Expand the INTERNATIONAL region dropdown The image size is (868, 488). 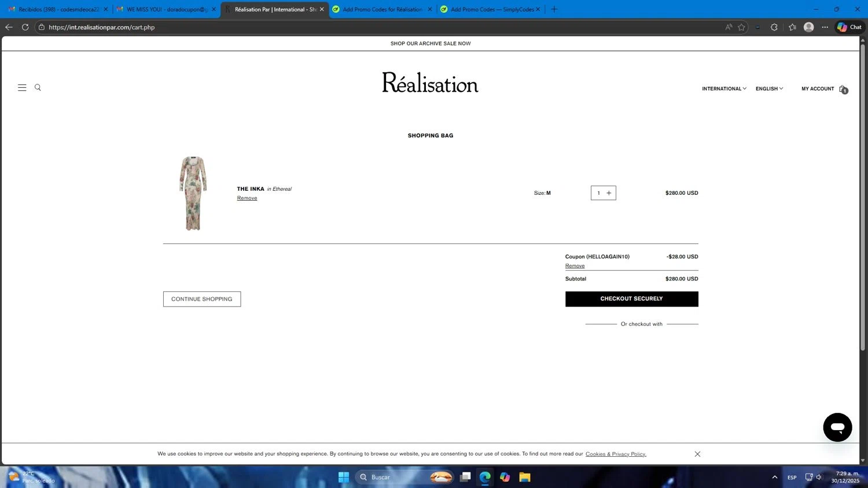coord(724,89)
